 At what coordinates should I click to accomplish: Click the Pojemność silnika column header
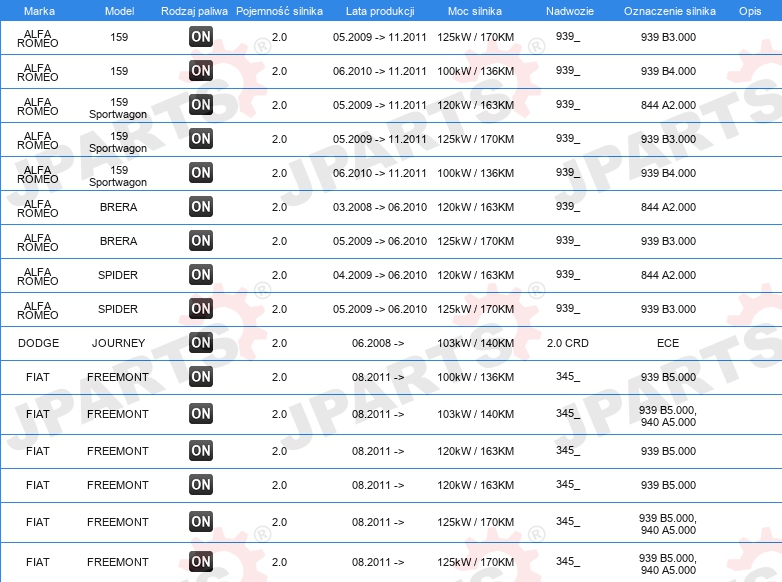click(x=279, y=11)
